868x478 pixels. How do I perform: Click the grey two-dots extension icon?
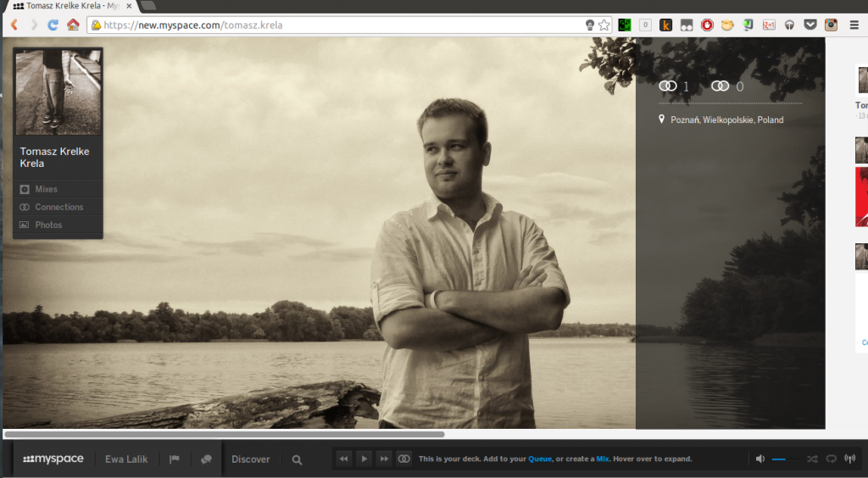(687, 25)
